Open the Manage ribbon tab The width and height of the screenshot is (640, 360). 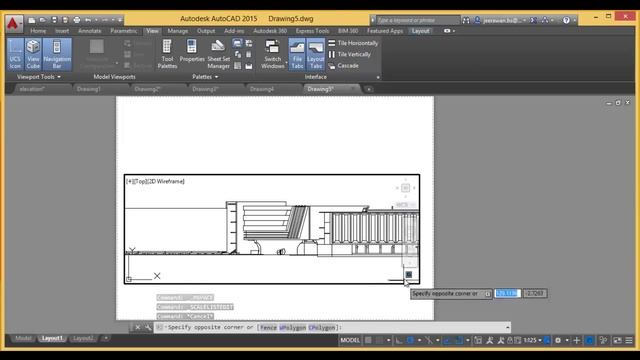[x=178, y=31]
